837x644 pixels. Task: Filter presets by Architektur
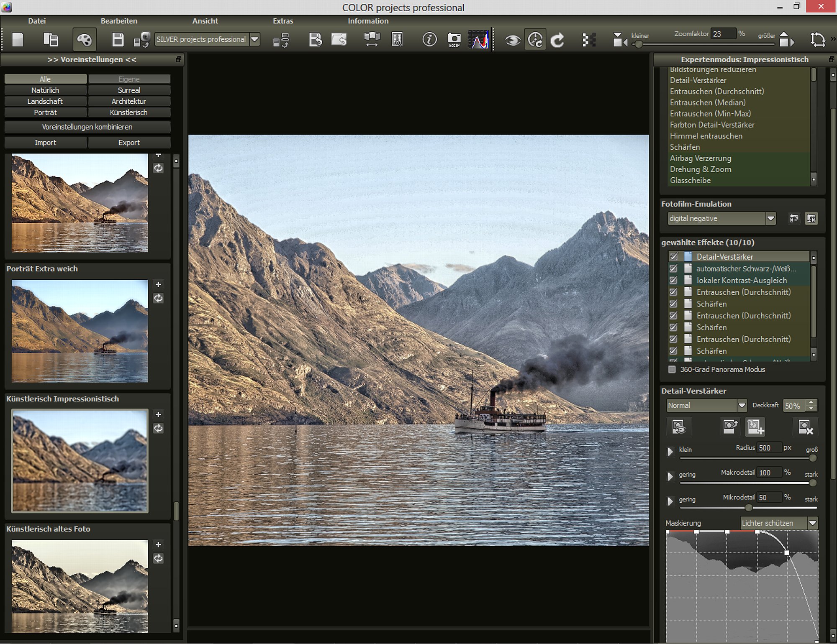[129, 102]
